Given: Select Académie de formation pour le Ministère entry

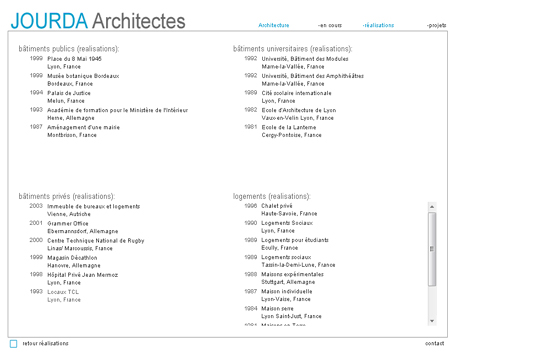Looking at the screenshot, I should (118, 111).
